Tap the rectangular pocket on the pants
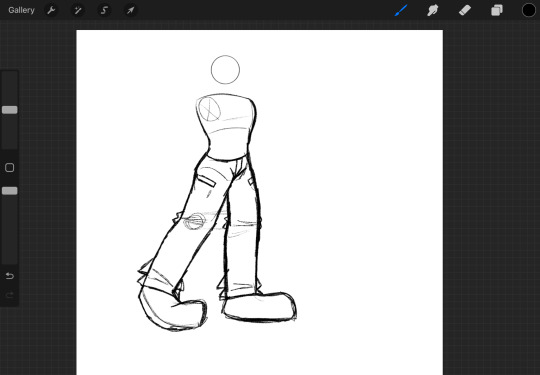 [x=206, y=181]
